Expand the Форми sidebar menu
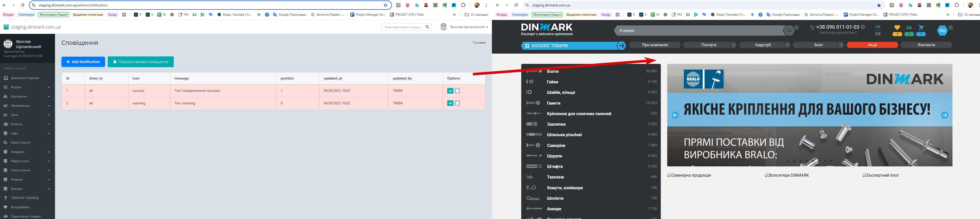The image size is (980, 219). [x=28, y=87]
